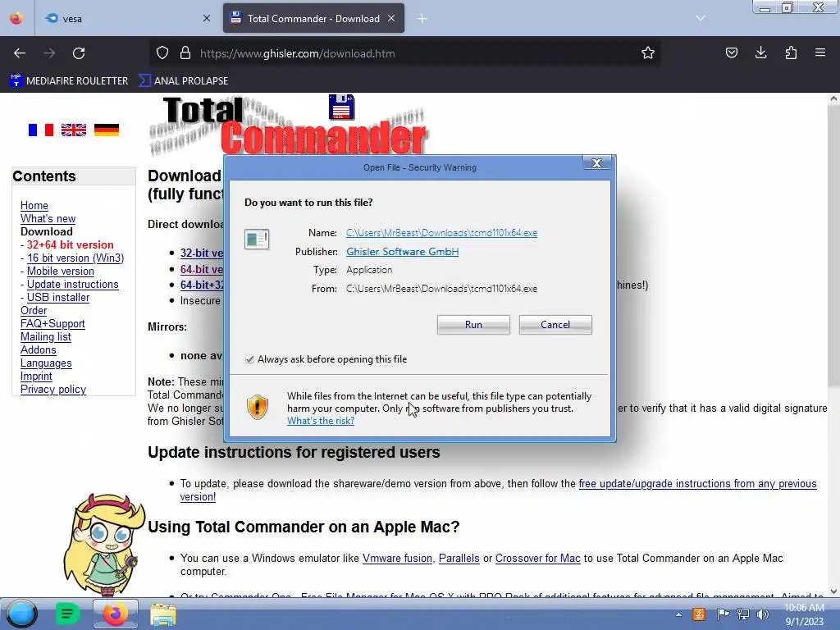Click the scrollbar down arrow

[833, 591]
